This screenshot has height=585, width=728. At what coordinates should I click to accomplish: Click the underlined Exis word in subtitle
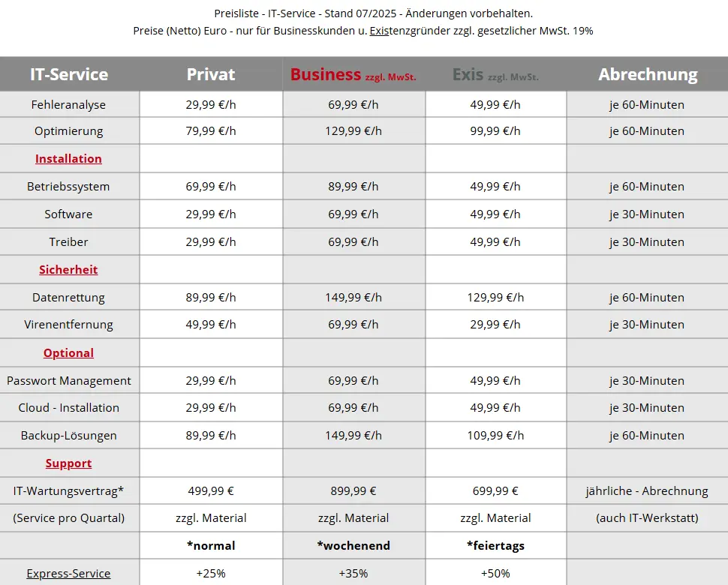coord(379,31)
